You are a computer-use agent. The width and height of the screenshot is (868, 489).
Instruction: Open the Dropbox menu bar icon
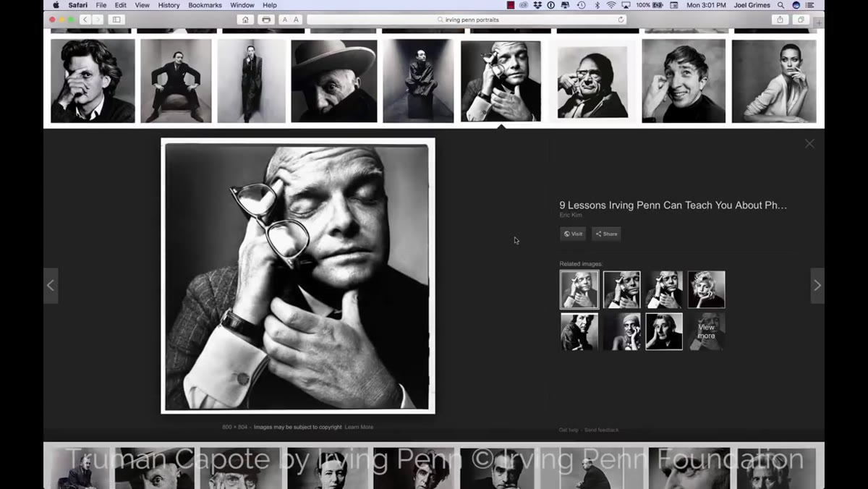[x=537, y=5]
